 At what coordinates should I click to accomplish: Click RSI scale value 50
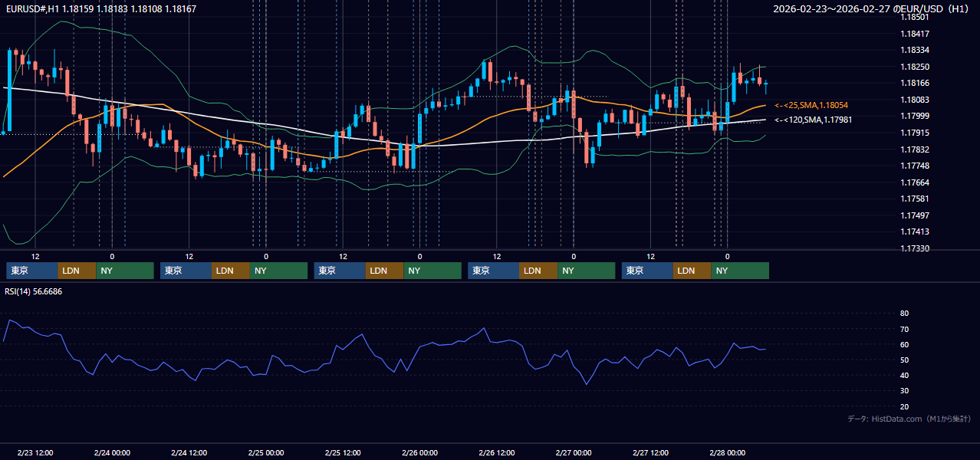click(x=904, y=360)
